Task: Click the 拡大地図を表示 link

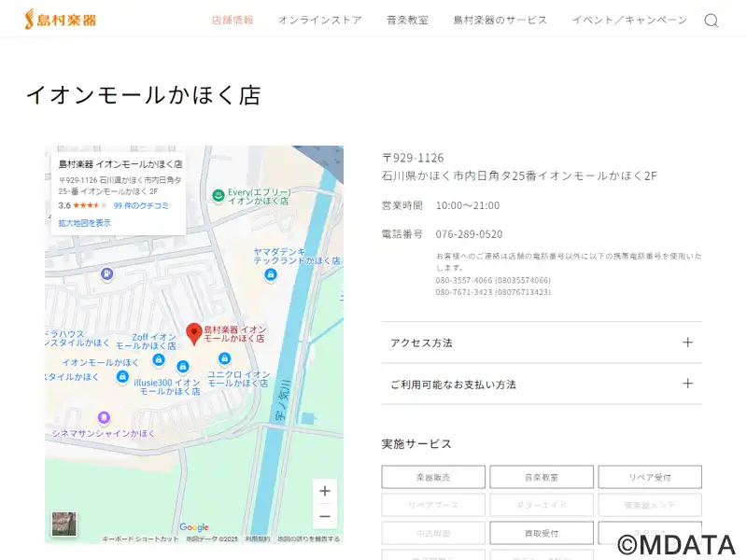Action: (84, 223)
